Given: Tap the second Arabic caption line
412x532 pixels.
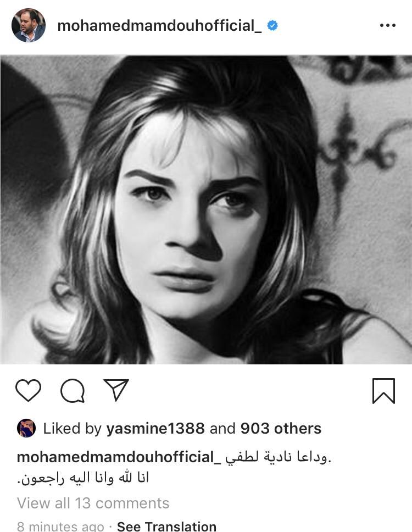Looking at the screenshot, I should 83,478.
